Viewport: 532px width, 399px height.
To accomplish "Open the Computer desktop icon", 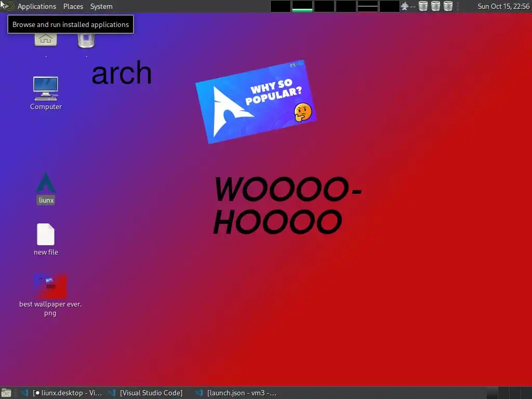I will click(x=46, y=93).
